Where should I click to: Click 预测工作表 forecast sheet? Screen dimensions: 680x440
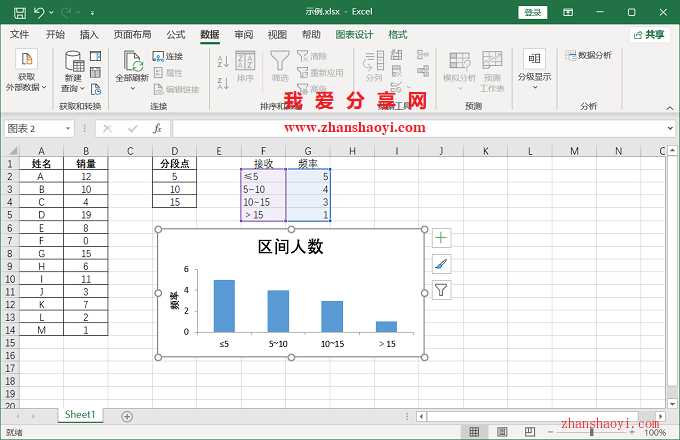[x=492, y=72]
